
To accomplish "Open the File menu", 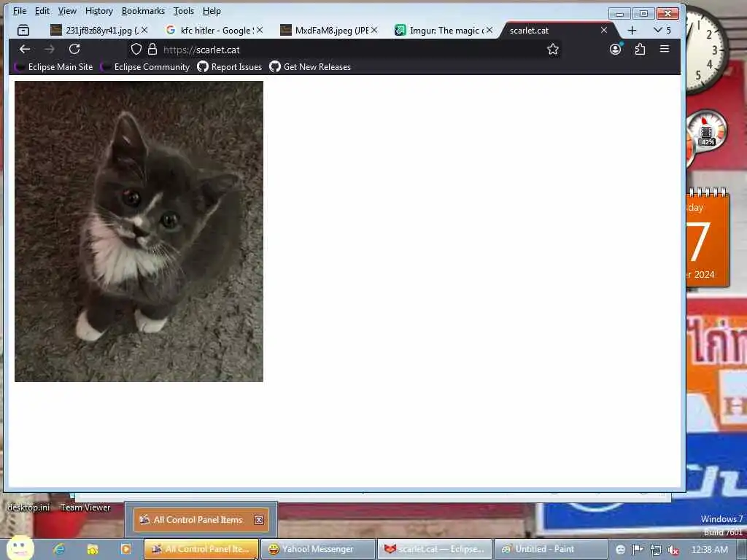I will 20,10.
